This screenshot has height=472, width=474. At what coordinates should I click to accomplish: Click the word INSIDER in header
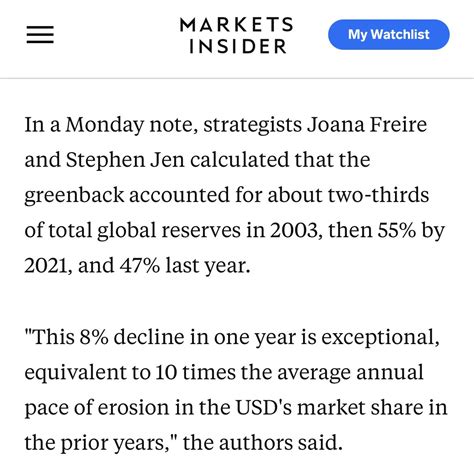238,46
